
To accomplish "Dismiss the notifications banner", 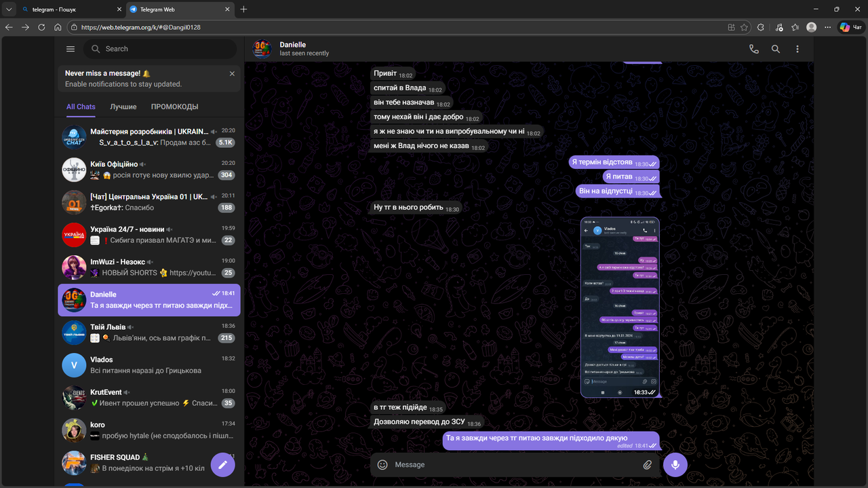I will tap(232, 73).
